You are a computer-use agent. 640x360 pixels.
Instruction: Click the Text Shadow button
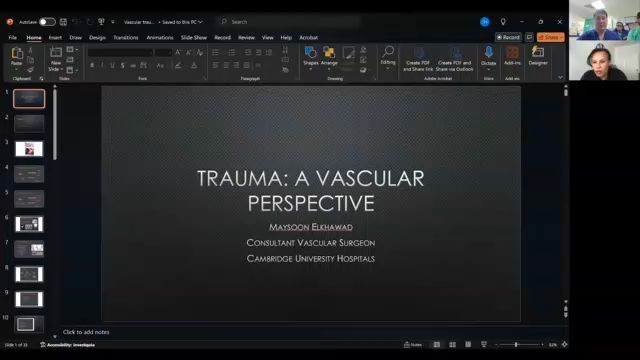122,65
